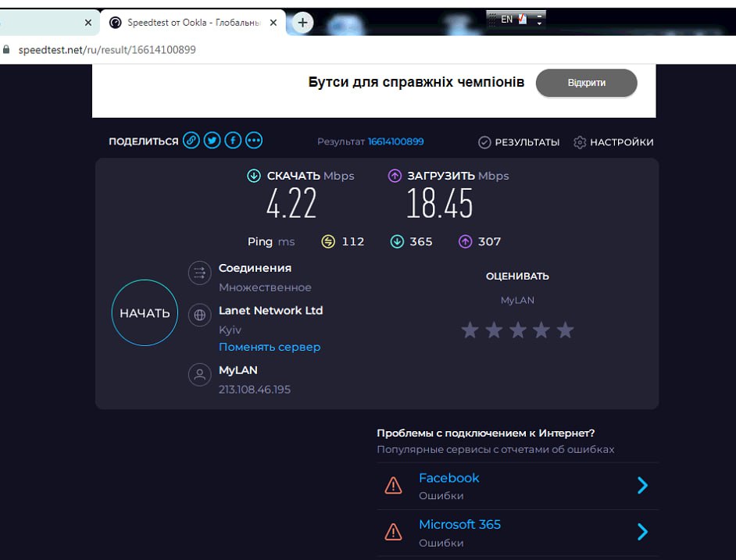Viewport: 736px width, 560px height.
Task: Click the Ping ms label
Action: [271, 242]
